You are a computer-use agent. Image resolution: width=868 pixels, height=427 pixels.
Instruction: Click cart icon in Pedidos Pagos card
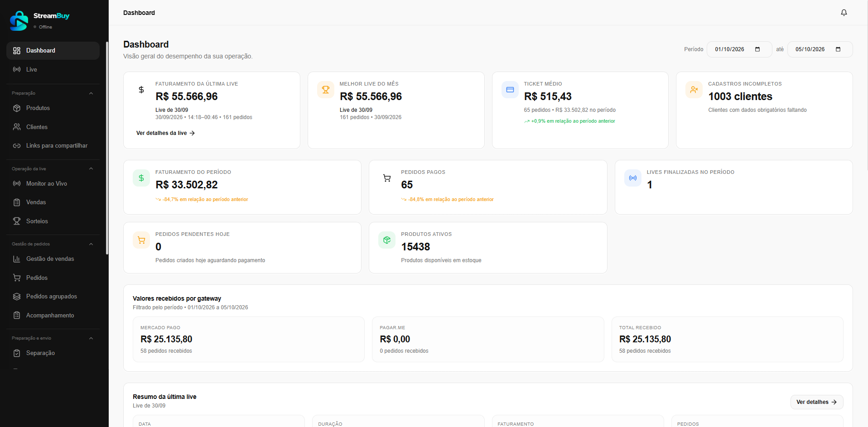click(x=387, y=178)
